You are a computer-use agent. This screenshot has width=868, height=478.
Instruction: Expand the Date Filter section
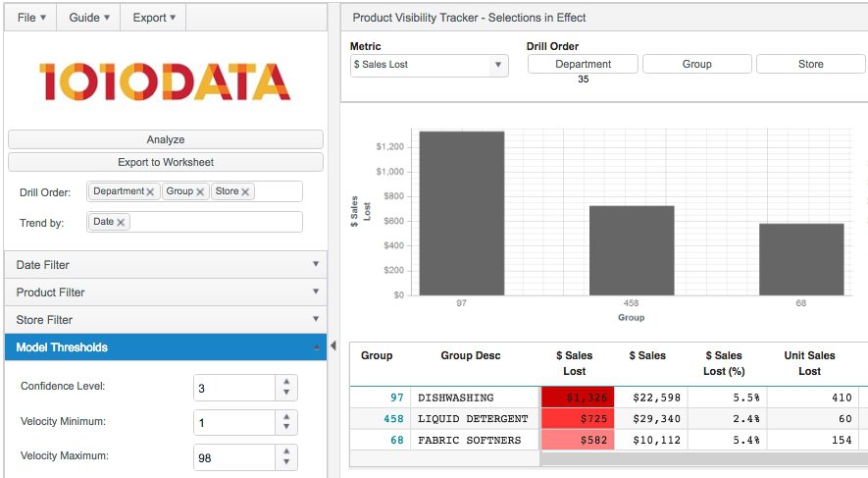pyautogui.click(x=166, y=265)
